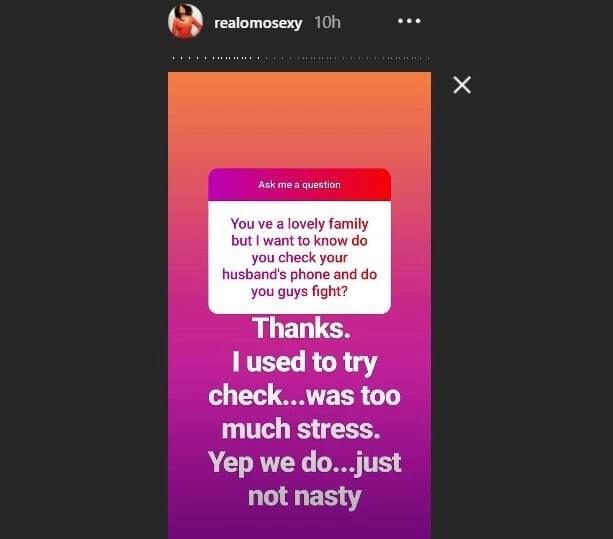Screen dimensions: 613x539
Task: Click the realomosexy username link
Action: (258, 23)
